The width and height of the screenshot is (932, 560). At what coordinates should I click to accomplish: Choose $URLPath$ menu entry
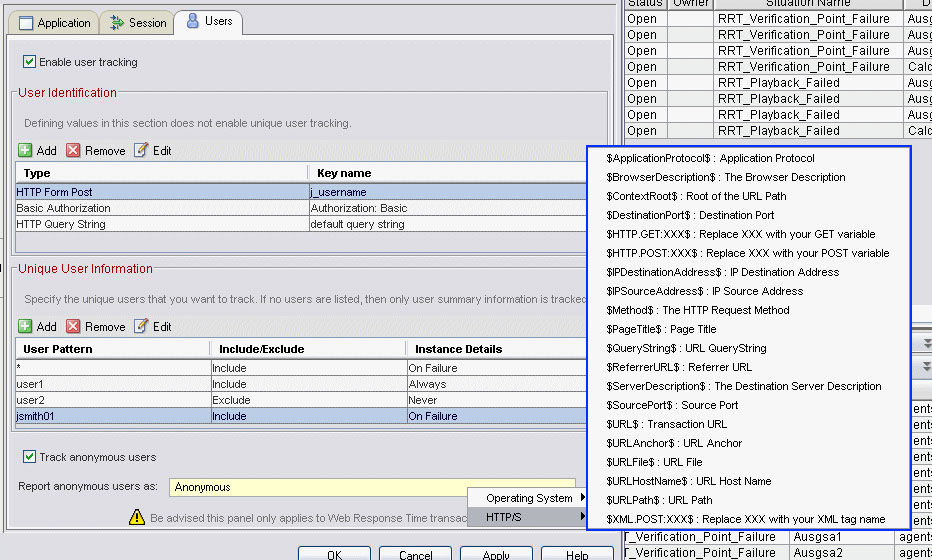tap(749, 501)
